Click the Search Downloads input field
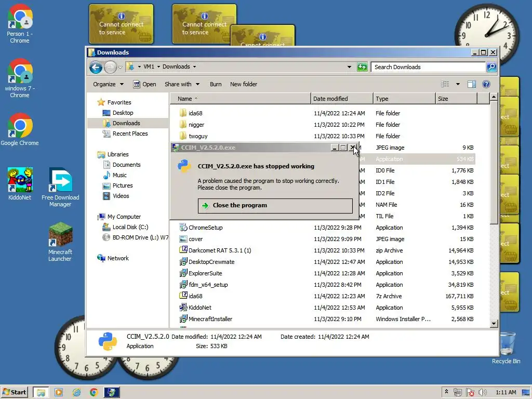This screenshot has width=532, height=399. [x=428, y=67]
